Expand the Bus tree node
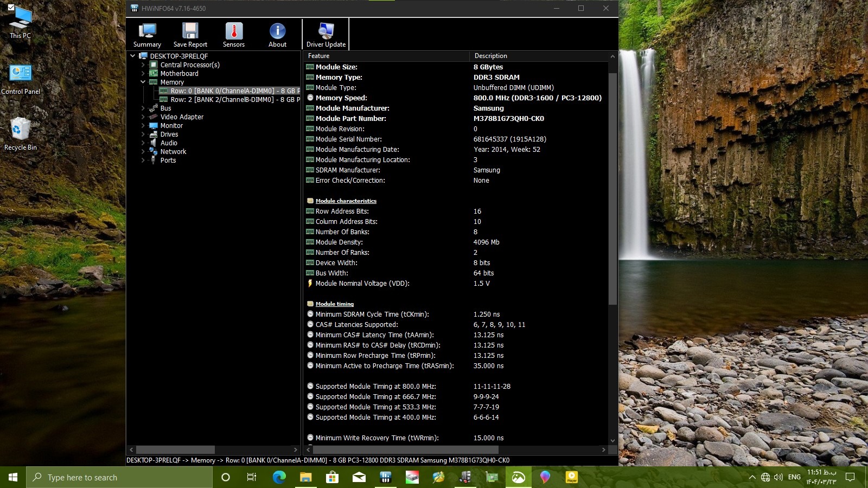 (x=143, y=108)
